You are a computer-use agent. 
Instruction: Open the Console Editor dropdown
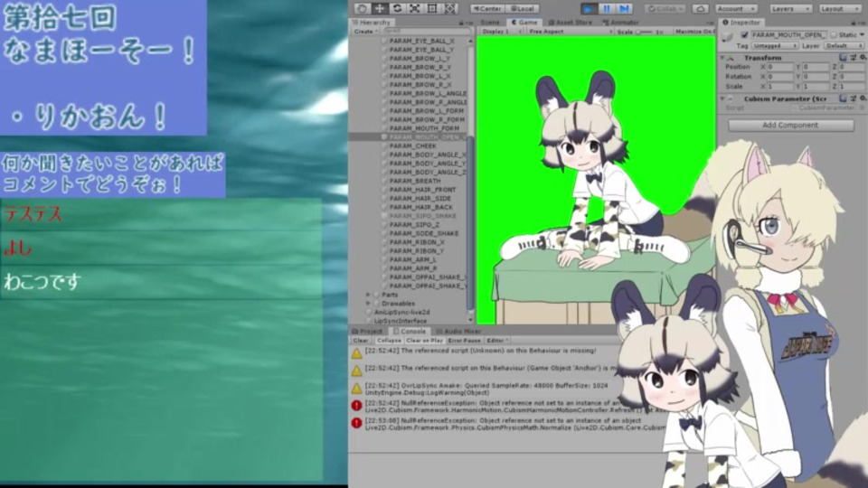click(x=497, y=341)
